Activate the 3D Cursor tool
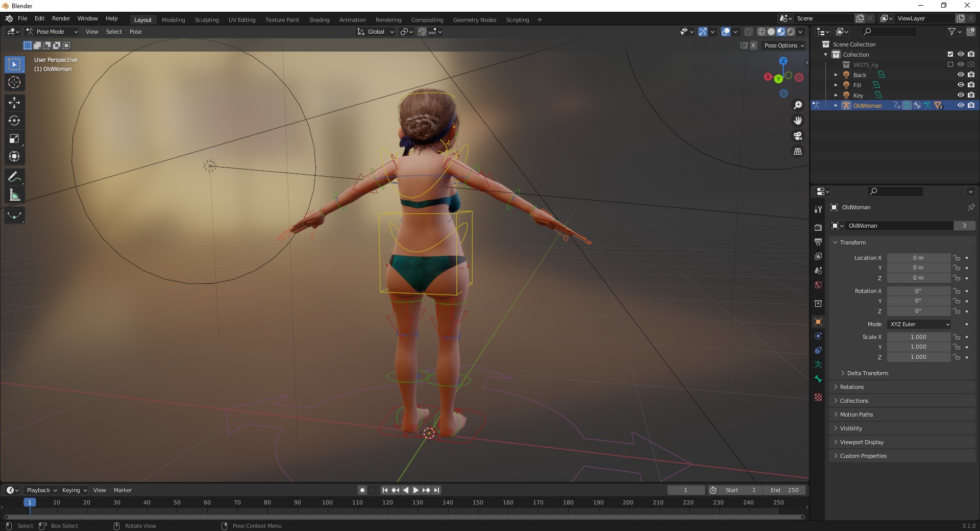 point(14,82)
